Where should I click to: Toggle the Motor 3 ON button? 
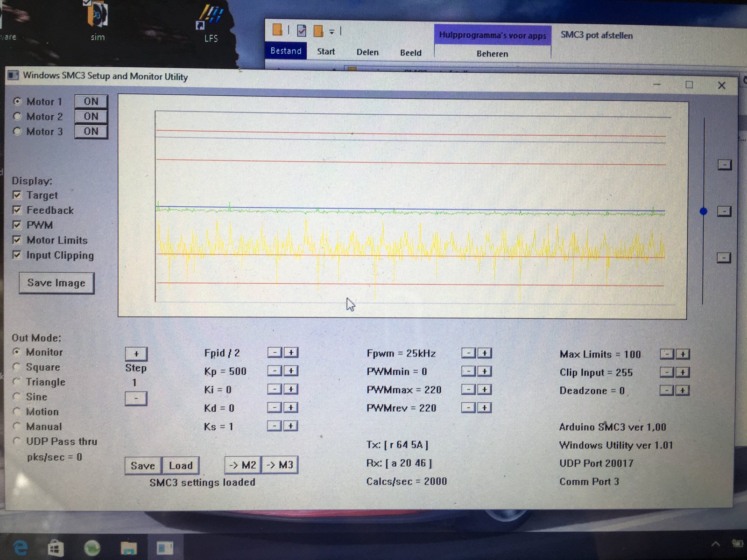pyautogui.click(x=91, y=131)
